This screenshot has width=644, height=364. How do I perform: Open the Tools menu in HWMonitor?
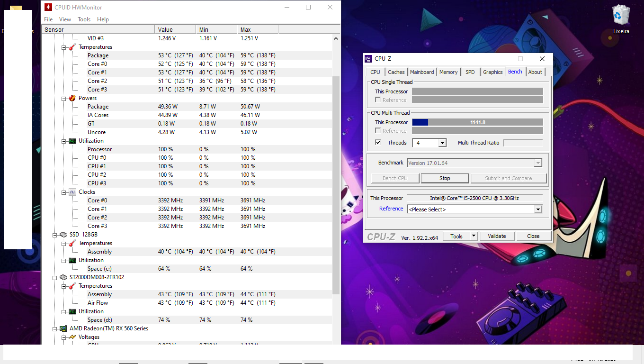tap(84, 19)
